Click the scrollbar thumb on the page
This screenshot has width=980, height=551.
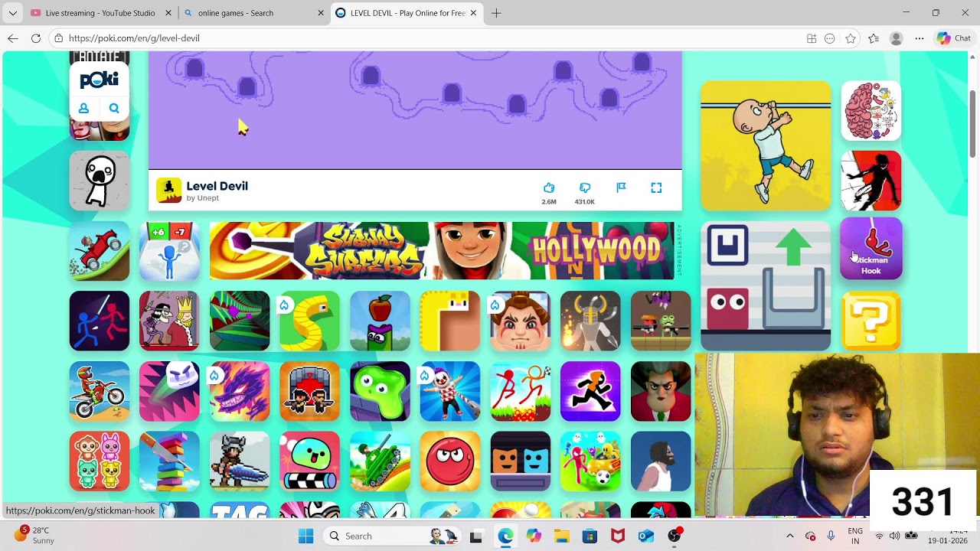[x=973, y=124]
